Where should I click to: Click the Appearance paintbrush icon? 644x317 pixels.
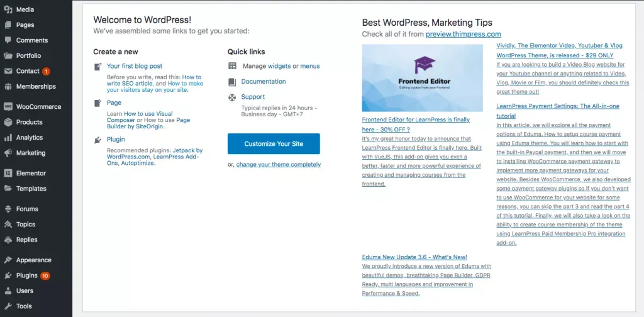[x=8, y=260]
